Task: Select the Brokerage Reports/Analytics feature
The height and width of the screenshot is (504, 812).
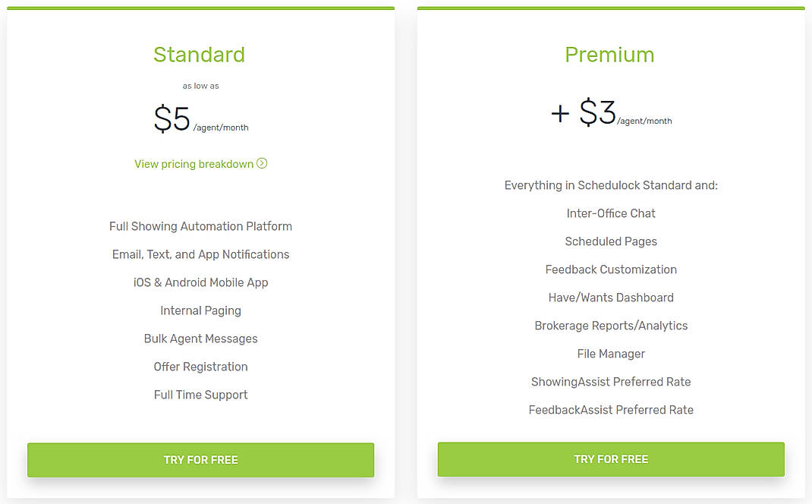Action: (x=611, y=326)
